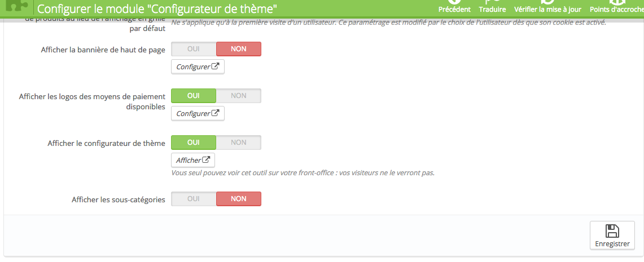Set top banner display to NON
This screenshot has width=644, height=262.
click(239, 49)
